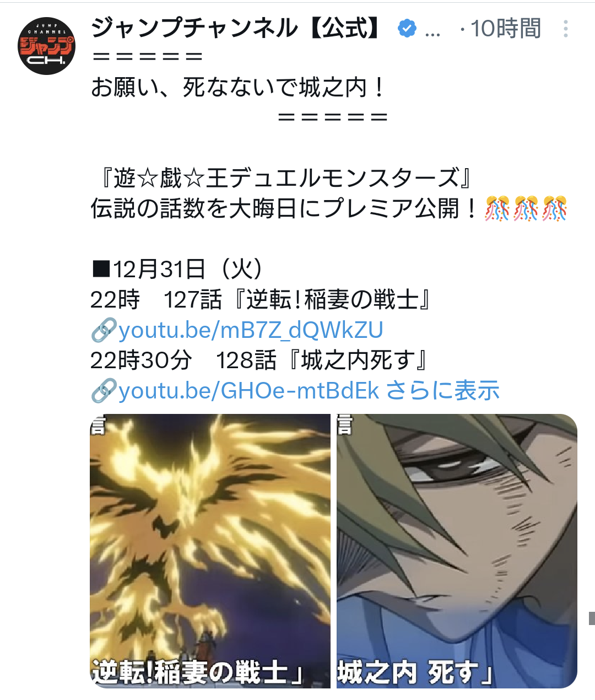Open the youtu.be/GHOe-mtBdEk link
This screenshot has height=700, width=595.
(249, 391)
